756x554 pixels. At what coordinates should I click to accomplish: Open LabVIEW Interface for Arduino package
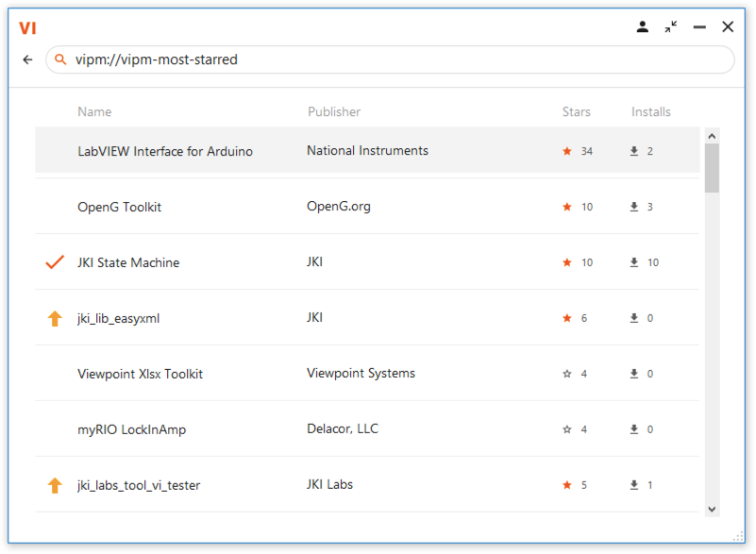[165, 151]
